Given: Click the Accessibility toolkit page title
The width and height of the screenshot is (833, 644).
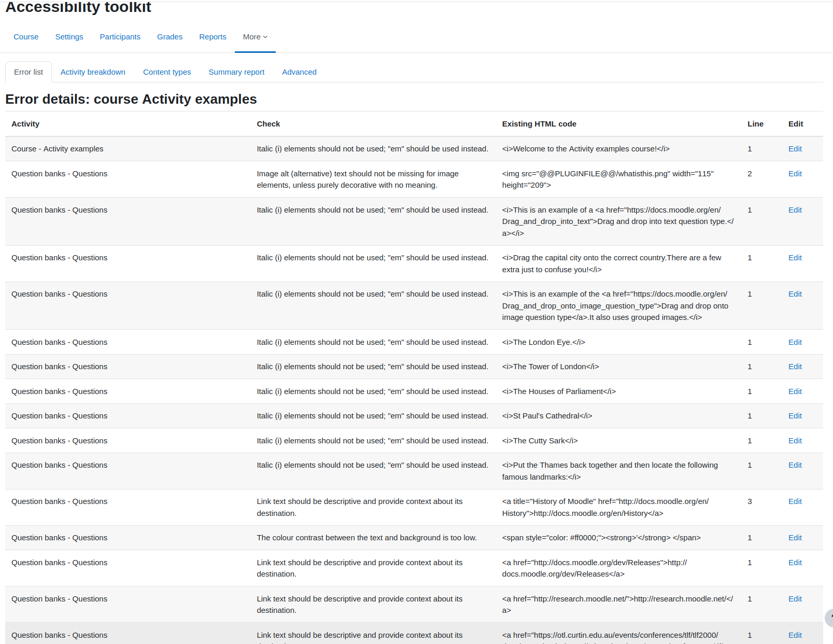Looking at the screenshot, I should 78,7.
